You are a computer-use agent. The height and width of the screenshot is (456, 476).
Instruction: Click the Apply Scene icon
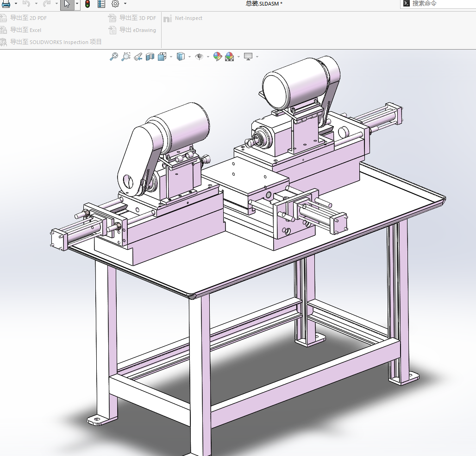(230, 57)
